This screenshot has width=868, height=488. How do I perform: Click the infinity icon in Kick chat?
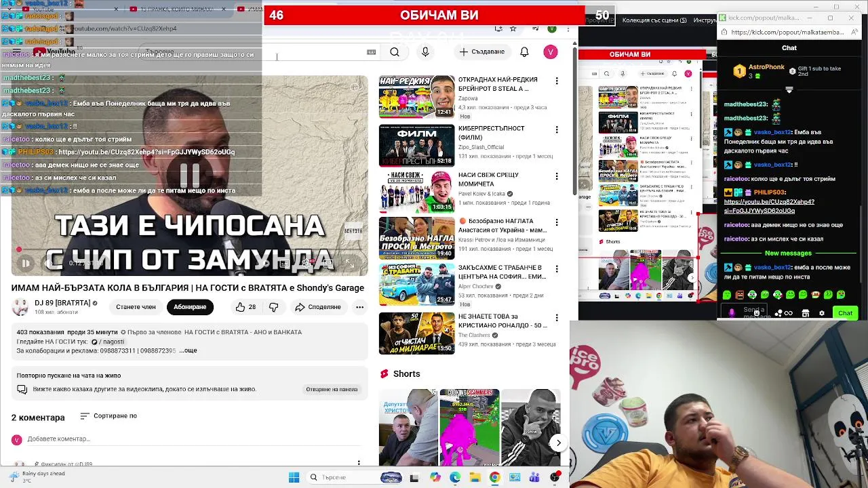click(x=789, y=313)
